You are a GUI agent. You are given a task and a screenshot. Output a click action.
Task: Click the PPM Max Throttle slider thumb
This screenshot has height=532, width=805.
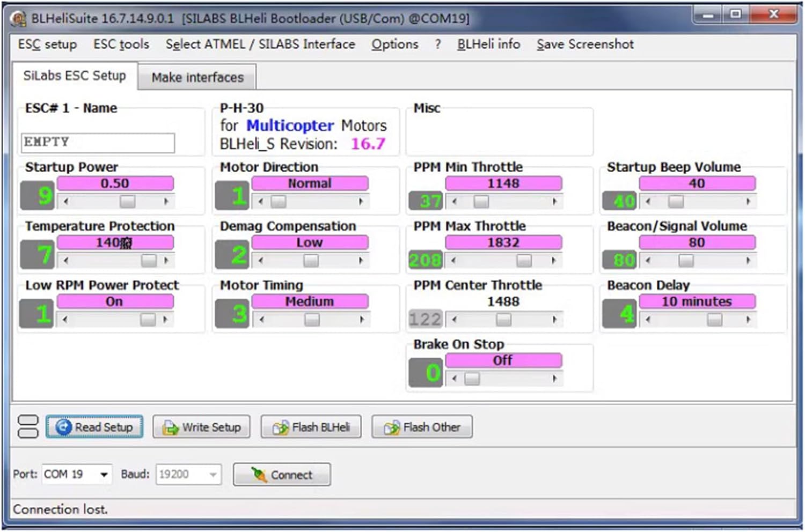[524, 261]
